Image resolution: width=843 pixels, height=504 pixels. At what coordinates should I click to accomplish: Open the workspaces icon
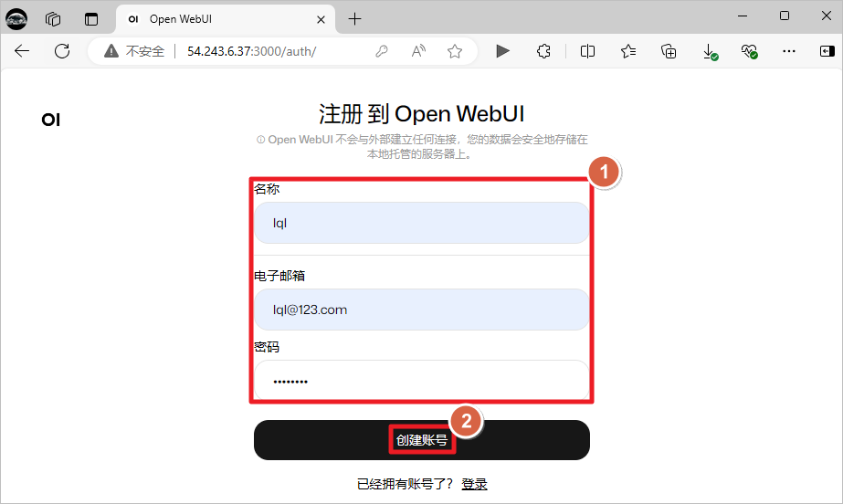click(x=53, y=19)
